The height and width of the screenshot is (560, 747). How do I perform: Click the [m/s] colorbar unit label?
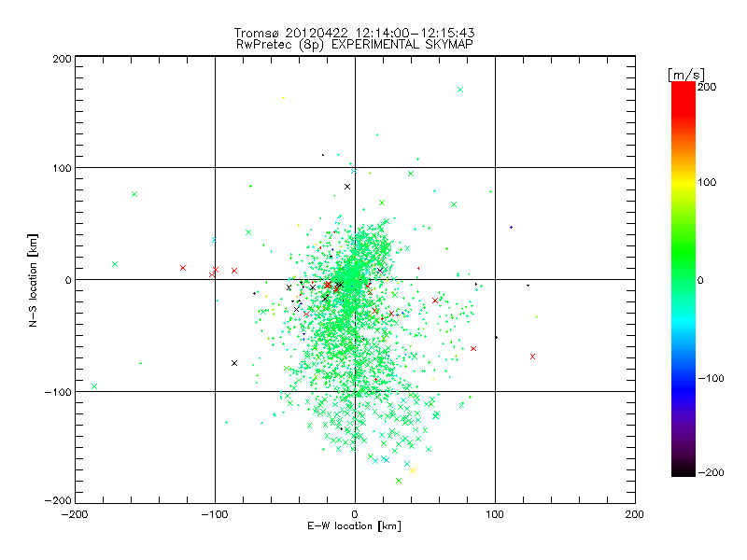[684, 73]
